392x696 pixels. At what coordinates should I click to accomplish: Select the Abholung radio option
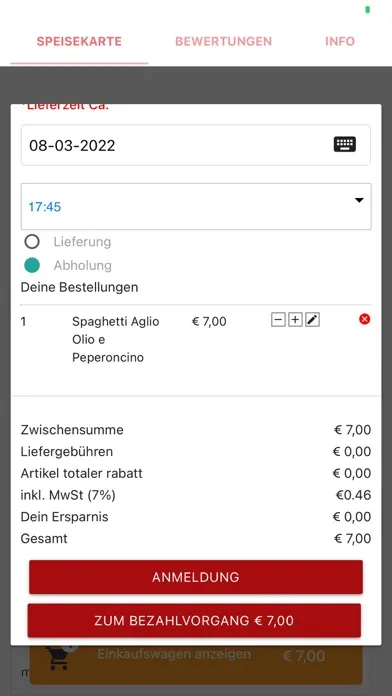pos(32,265)
